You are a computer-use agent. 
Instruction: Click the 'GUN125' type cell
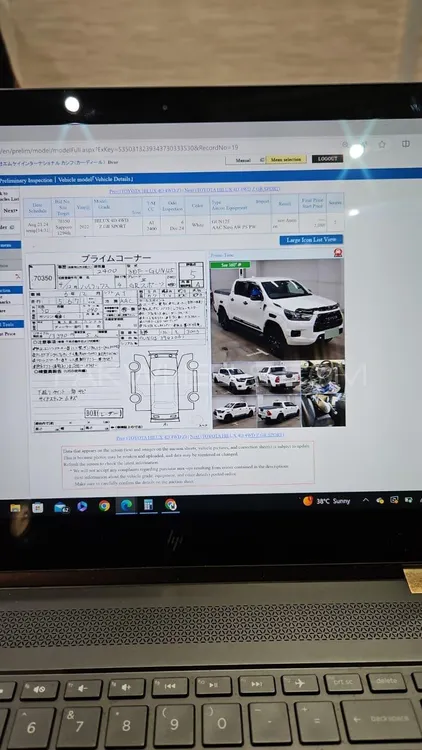[x=241, y=224]
